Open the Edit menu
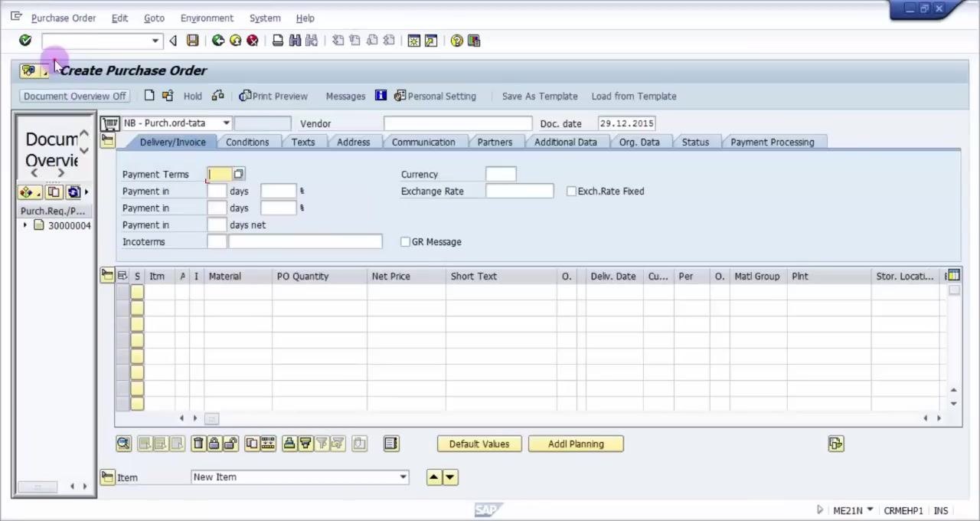Screen dimensions: 980x521 click(x=119, y=18)
